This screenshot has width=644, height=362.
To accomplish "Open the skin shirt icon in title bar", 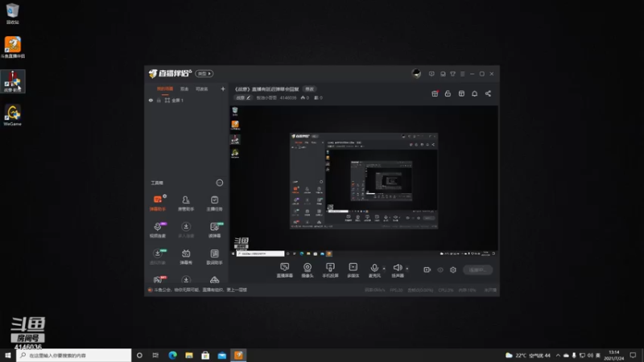I will [x=452, y=74].
